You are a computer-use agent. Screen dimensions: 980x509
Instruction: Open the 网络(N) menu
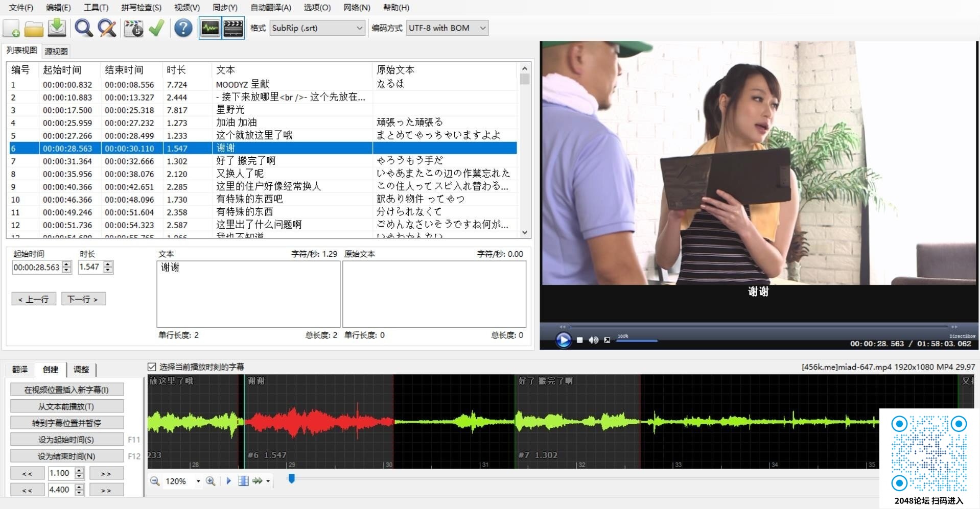(357, 8)
